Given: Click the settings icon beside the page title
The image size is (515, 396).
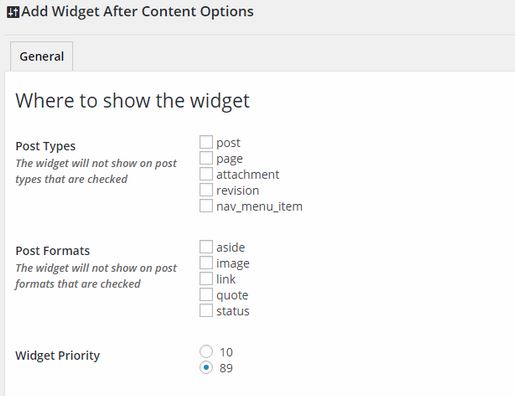Looking at the screenshot, I should 13,12.
